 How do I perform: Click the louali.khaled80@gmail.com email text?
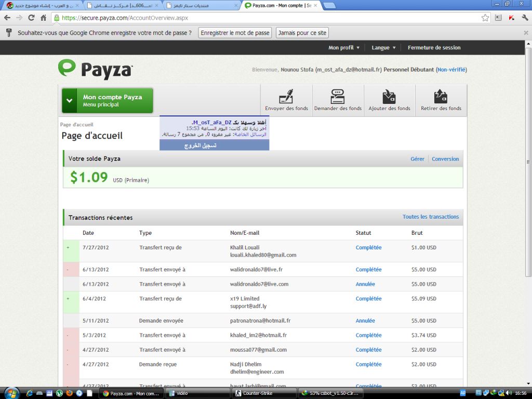coord(263,255)
